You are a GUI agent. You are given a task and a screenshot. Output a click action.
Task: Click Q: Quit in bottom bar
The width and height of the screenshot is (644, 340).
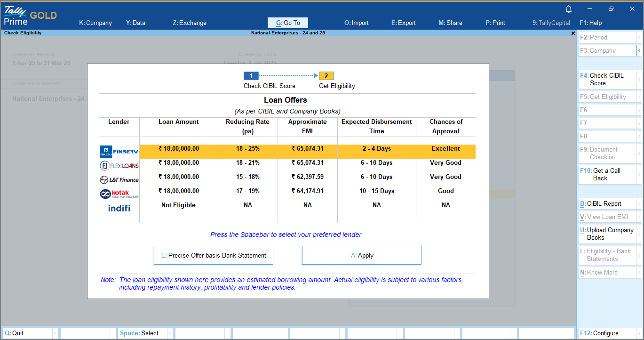click(27, 333)
